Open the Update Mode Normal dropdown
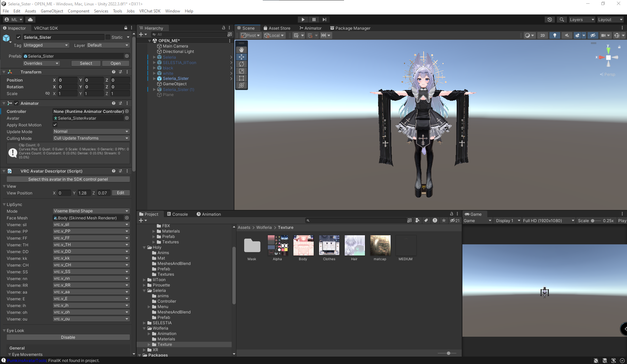This screenshot has height=364, width=627. (91, 131)
